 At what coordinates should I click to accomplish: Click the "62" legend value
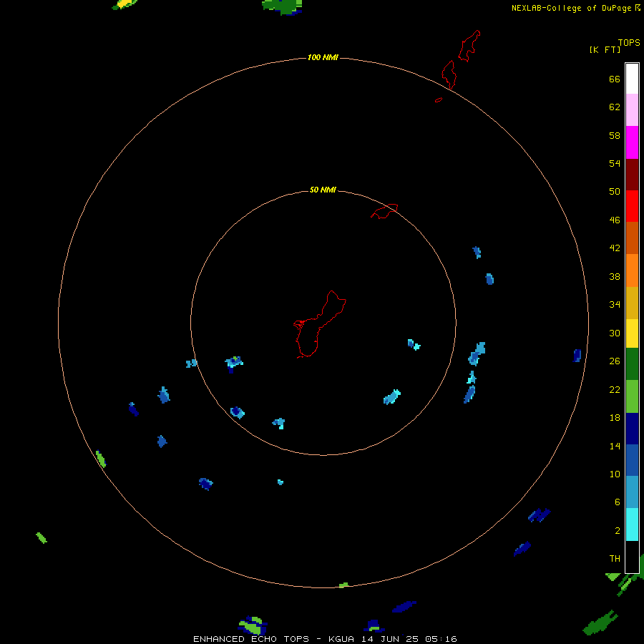point(615,107)
